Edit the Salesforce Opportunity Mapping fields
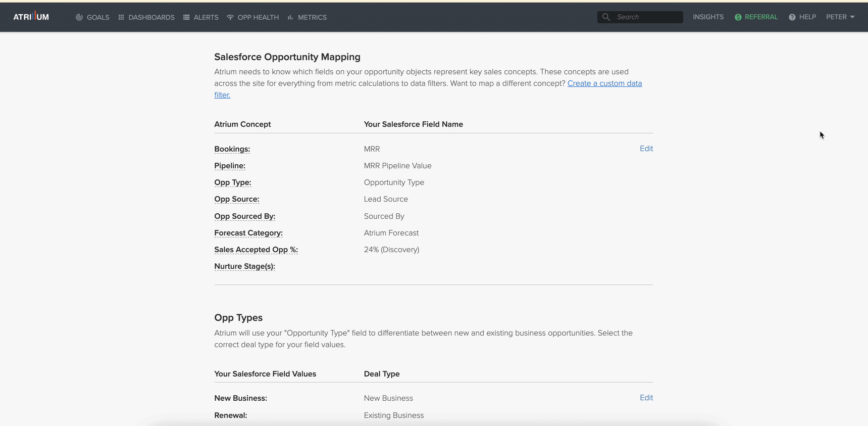The height and width of the screenshot is (426, 868). [646, 149]
